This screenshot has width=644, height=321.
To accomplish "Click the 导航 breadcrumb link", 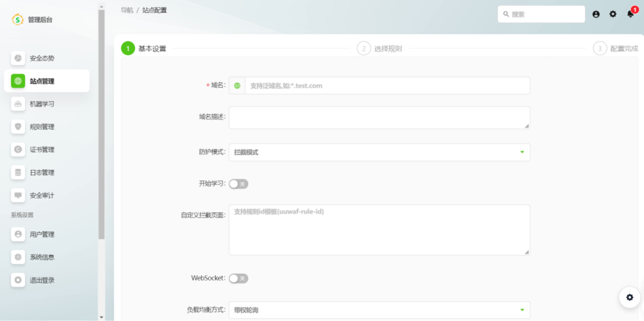I will (127, 10).
